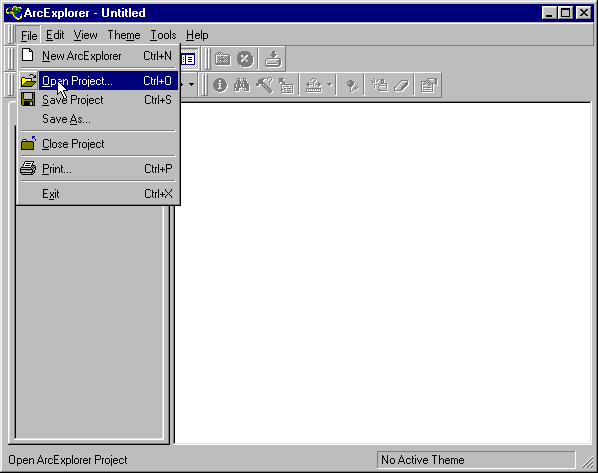Image resolution: width=598 pixels, height=473 pixels.
Task: Click the Retrieve Data download icon
Action: (273, 59)
